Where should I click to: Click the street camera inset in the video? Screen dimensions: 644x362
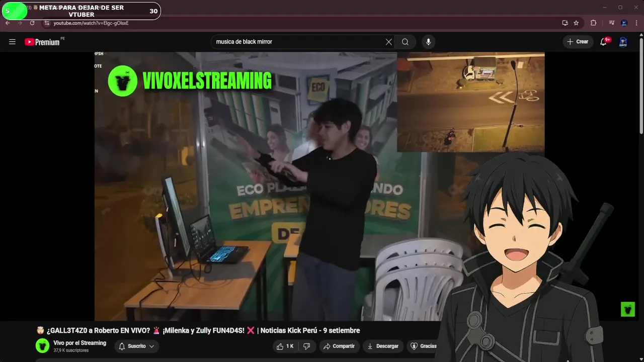470,102
